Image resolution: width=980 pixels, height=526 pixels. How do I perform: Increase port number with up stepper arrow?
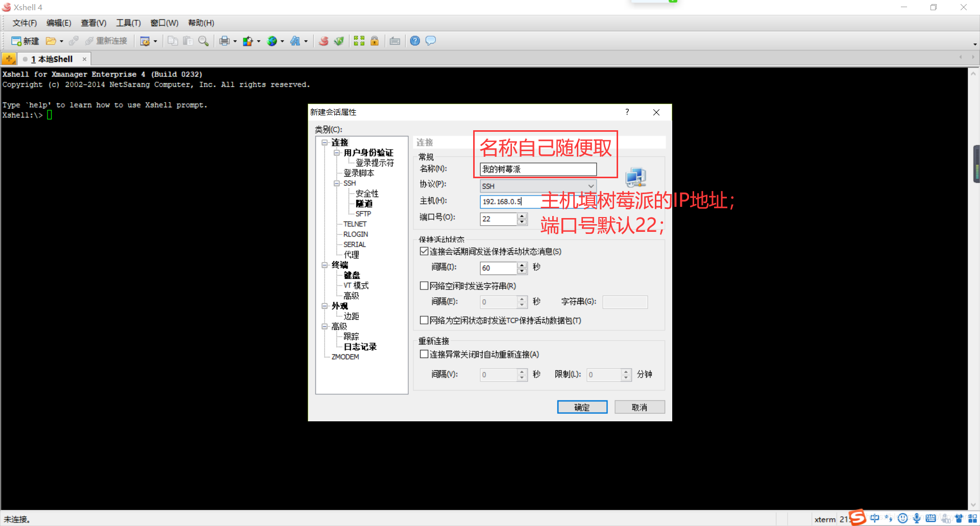pos(522,216)
